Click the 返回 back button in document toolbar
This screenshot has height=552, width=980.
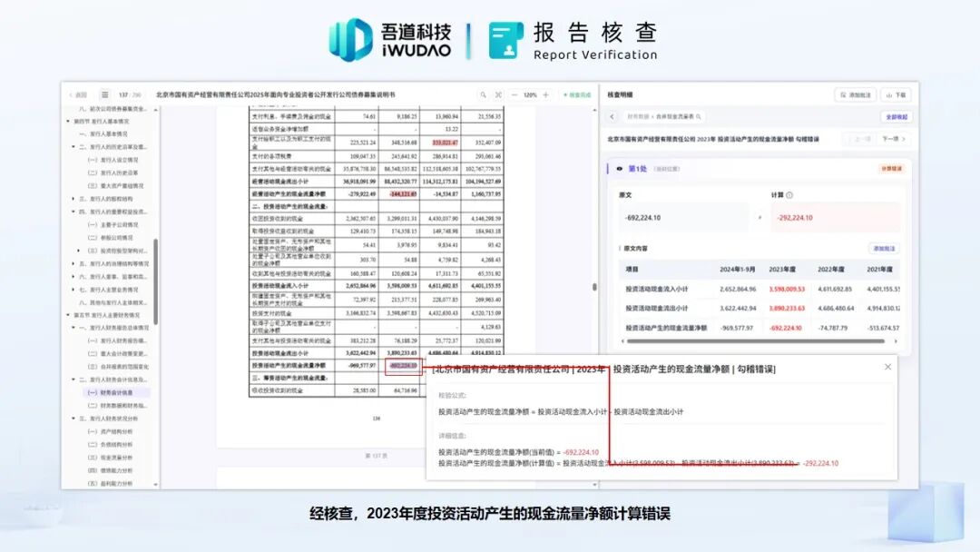[78, 95]
